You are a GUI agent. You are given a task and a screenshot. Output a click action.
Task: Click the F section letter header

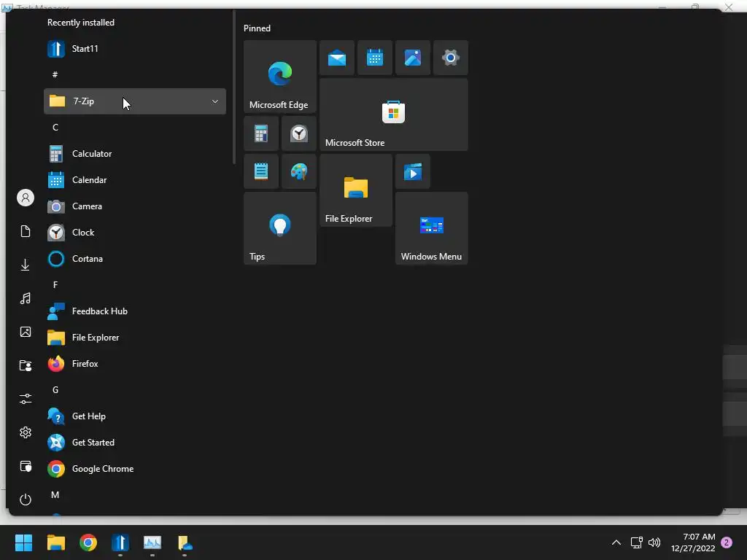click(55, 285)
